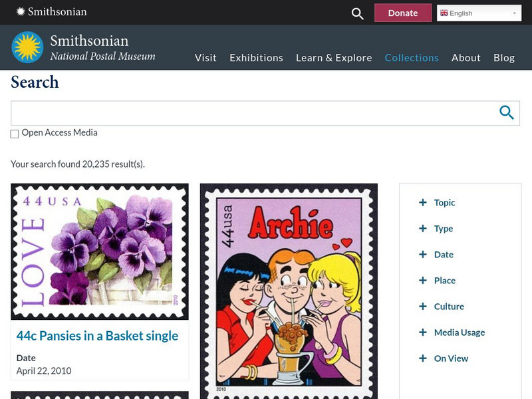Open the Learn & Explore menu
Image resolution: width=532 pixels, height=399 pixels.
click(x=334, y=58)
